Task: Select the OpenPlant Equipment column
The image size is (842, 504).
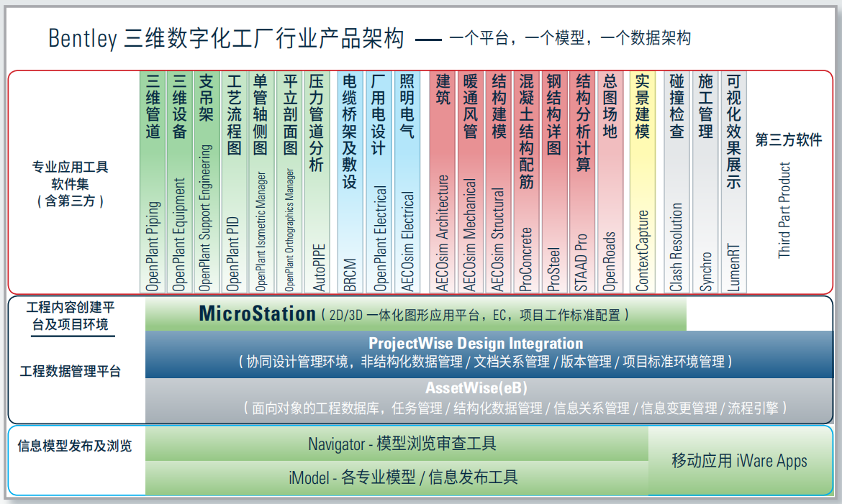Action: tap(179, 182)
